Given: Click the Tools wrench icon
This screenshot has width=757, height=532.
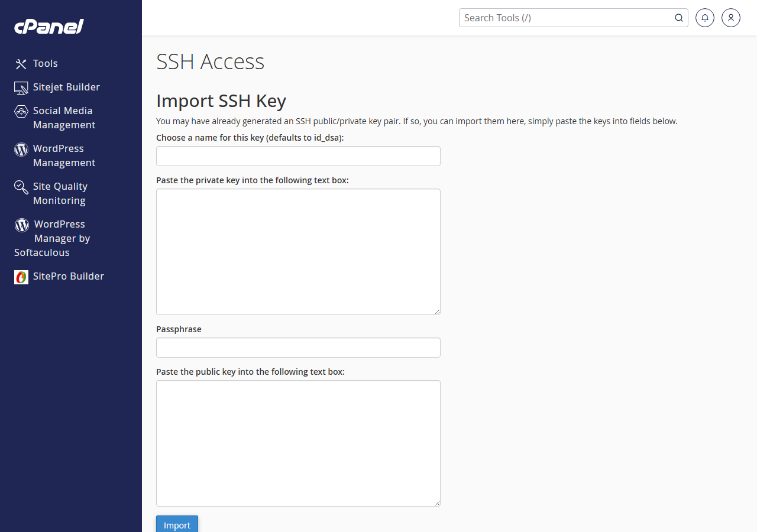Looking at the screenshot, I should point(21,64).
